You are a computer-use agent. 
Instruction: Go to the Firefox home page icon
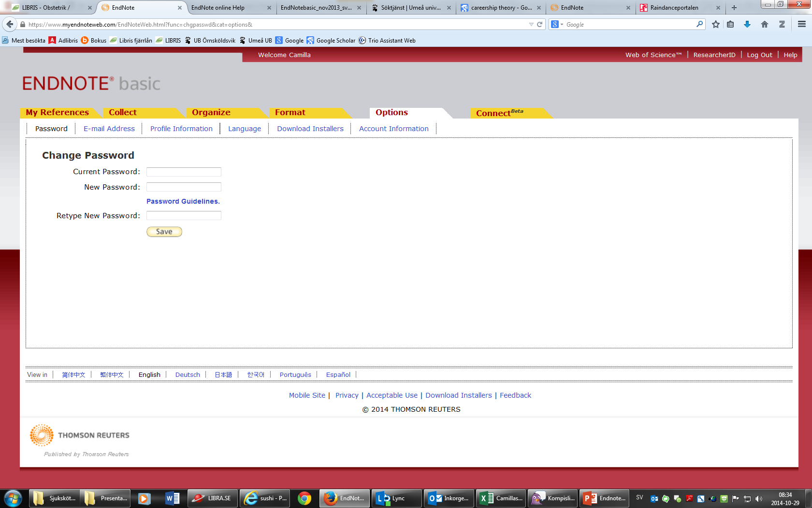click(765, 24)
